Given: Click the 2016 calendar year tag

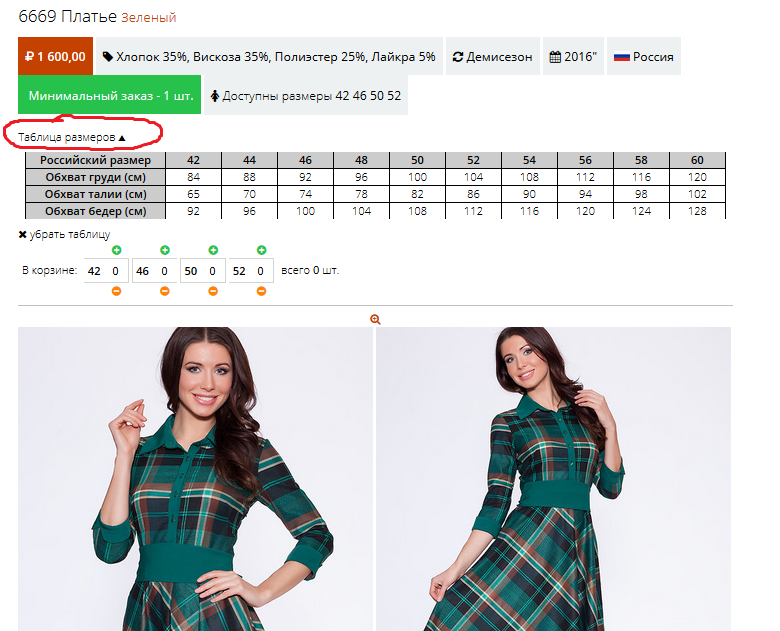Looking at the screenshot, I should 572,57.
